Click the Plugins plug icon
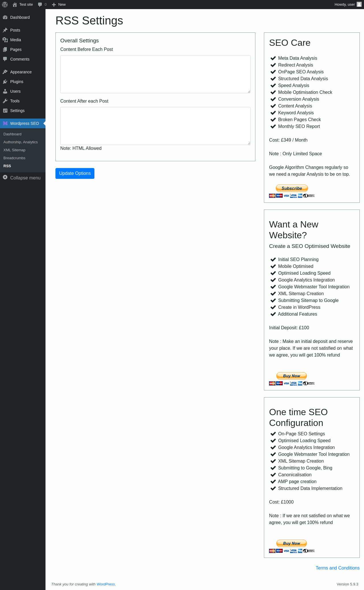Viewport: 364px width, 590px height. 5,82
